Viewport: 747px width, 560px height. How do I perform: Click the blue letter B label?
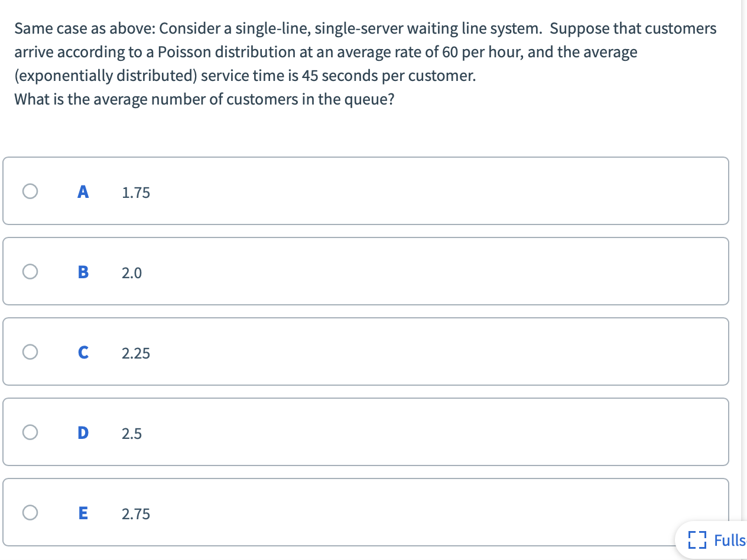point(83,272)
